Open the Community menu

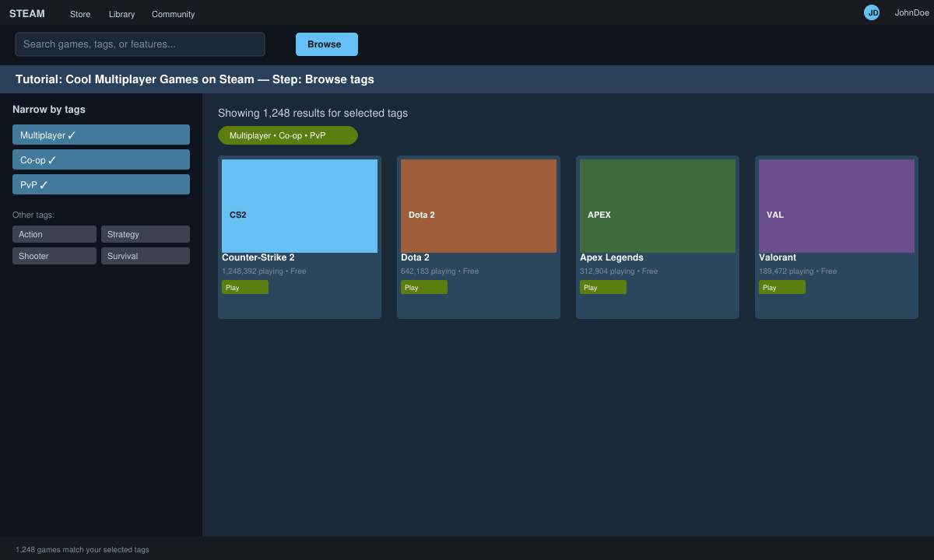pyautogui.click(x=173, y=14)
